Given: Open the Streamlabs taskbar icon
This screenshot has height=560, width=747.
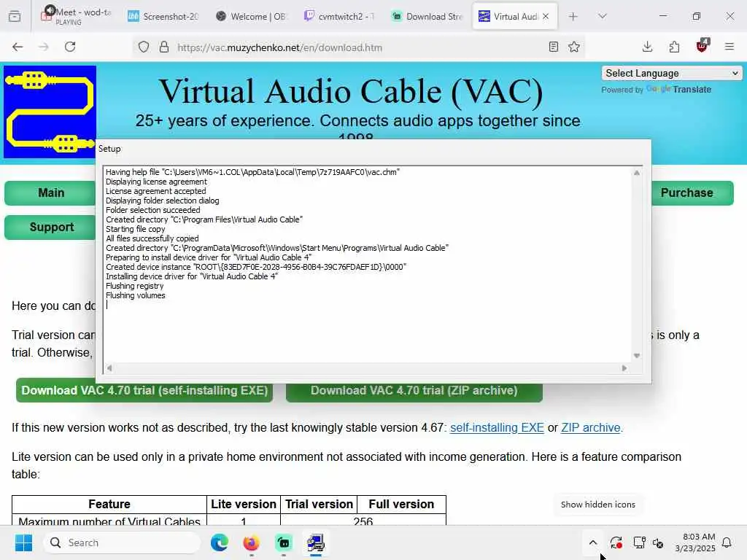Looking at the screenshot, I should [x=284, y=542].
